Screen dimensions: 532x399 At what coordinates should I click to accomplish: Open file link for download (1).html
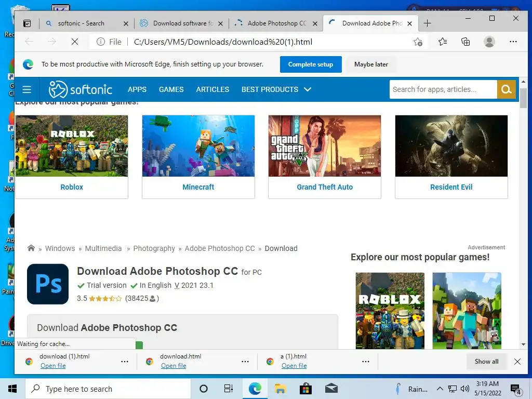[53, 366]
